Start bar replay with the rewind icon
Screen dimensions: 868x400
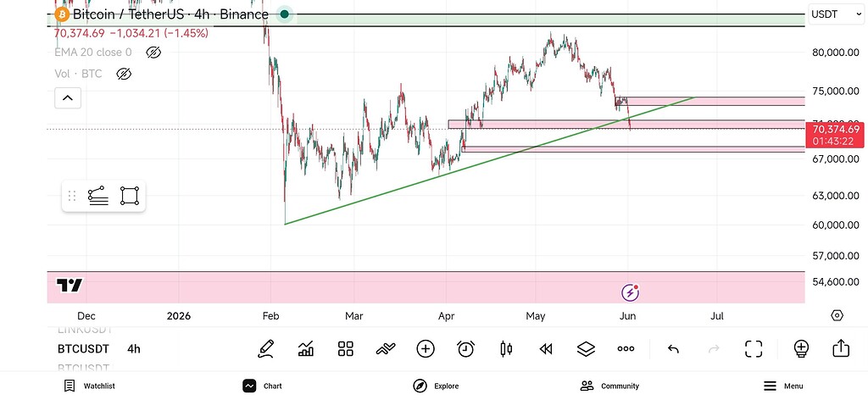click(546, 349)
